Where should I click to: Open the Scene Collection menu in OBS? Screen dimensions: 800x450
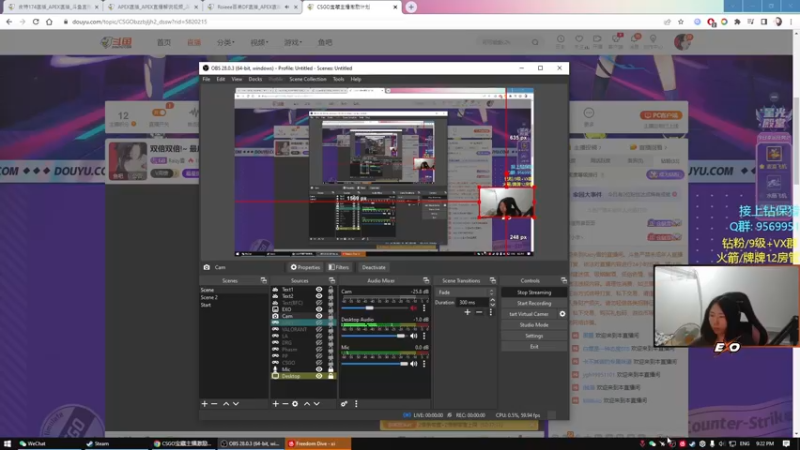308,79
